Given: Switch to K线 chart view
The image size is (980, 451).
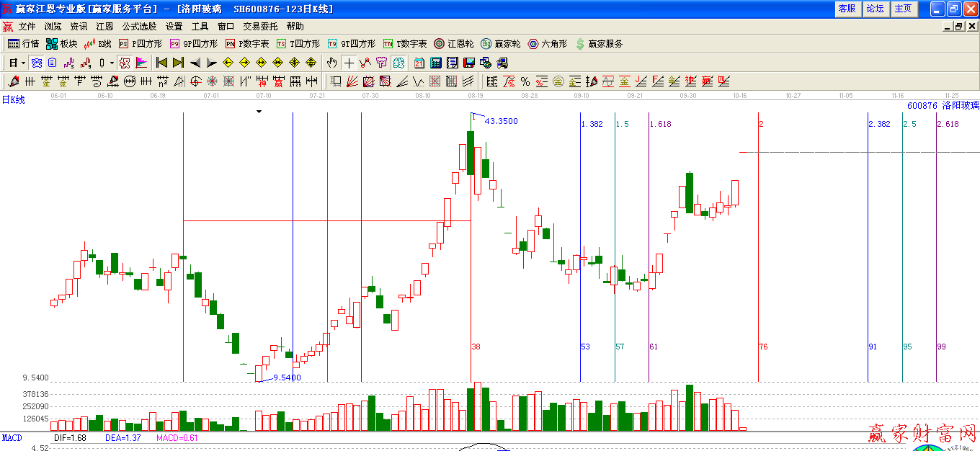Looking at the screenshot, I should (97, 43).
